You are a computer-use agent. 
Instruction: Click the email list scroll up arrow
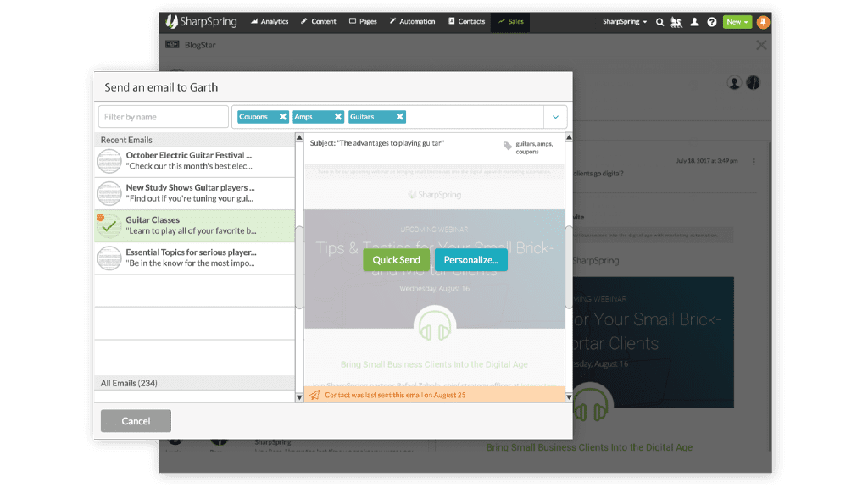299,137
